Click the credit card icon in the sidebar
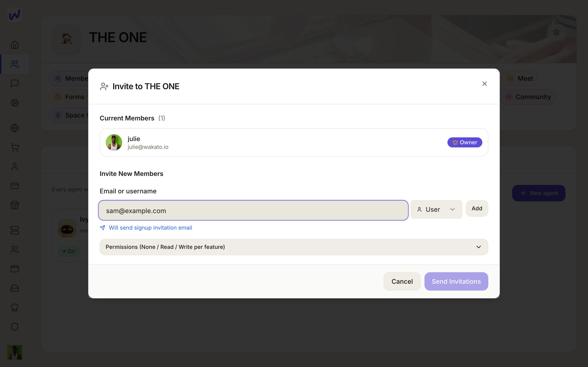Image resolution: width=588 pixels, height=367 pixels. tap(14, 186)
